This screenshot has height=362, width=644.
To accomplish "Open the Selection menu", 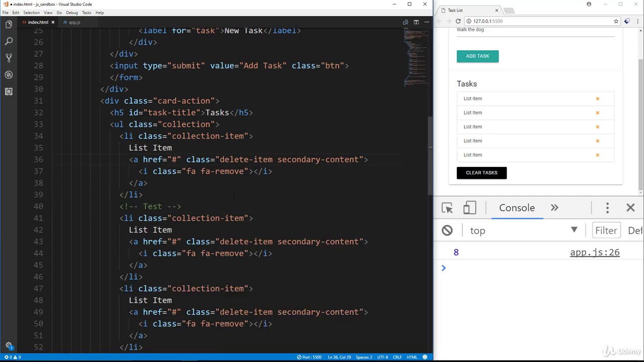I will click(31, 13).
